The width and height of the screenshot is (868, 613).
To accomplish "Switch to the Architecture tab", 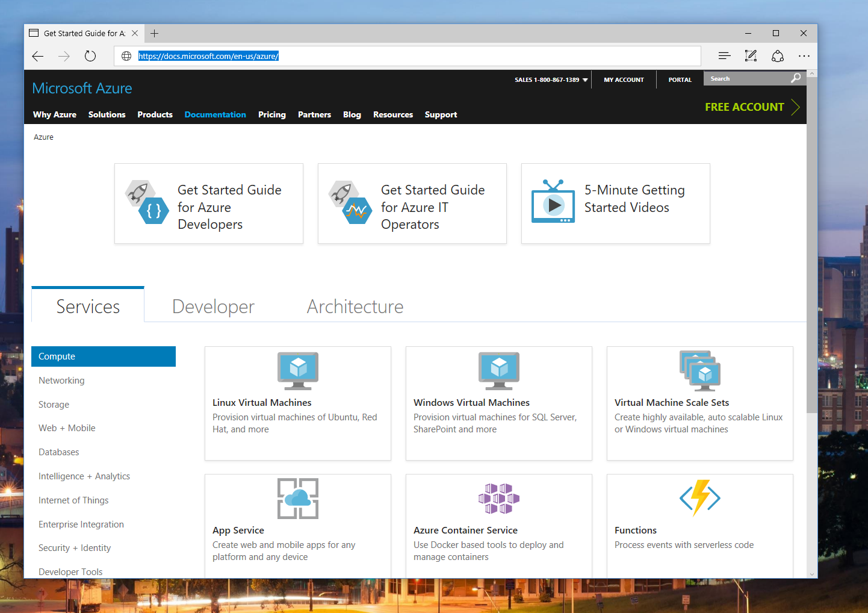I will 355,306.
